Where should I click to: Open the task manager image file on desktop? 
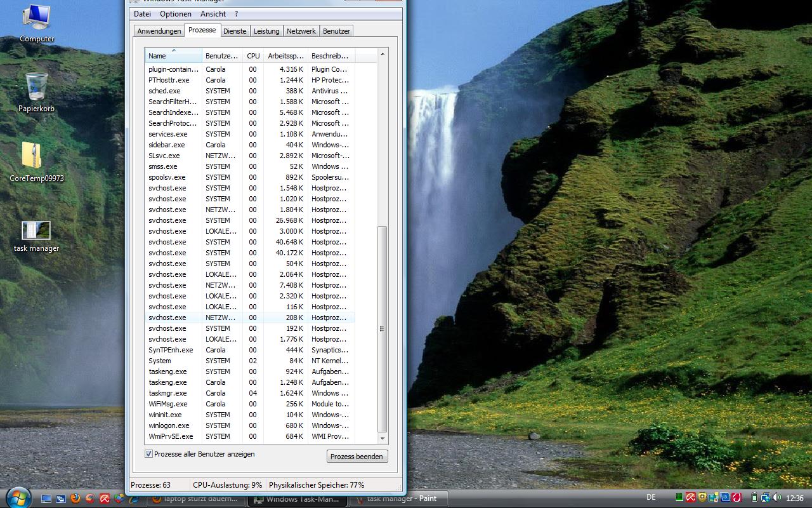pyautogui.click(x=36, y=236)
